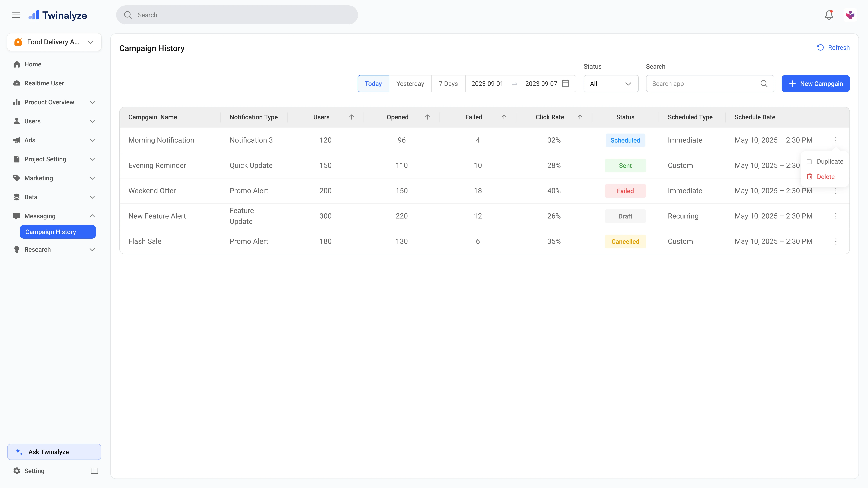Select the New Feature Alert campaign name
The image size is (868, 488).
(x=157, y=216)
